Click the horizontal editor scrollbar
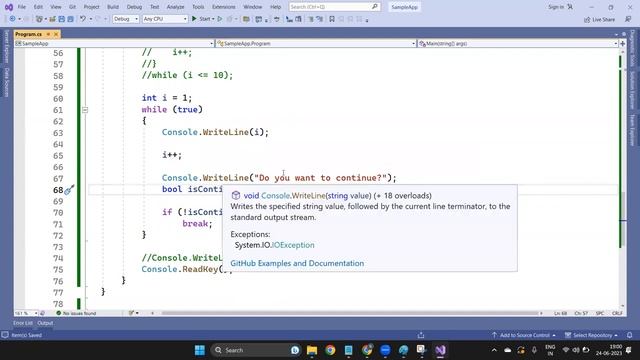Screen dimensions: 640x360 350,313
